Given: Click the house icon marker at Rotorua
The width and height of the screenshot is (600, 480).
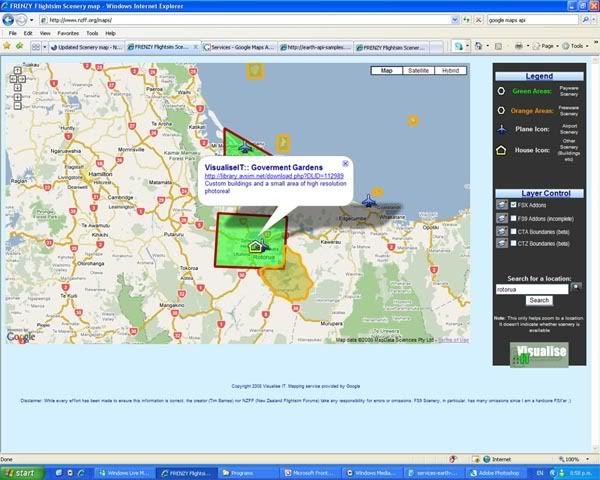Looking at the screenshot, I should [x=256, y=244].
